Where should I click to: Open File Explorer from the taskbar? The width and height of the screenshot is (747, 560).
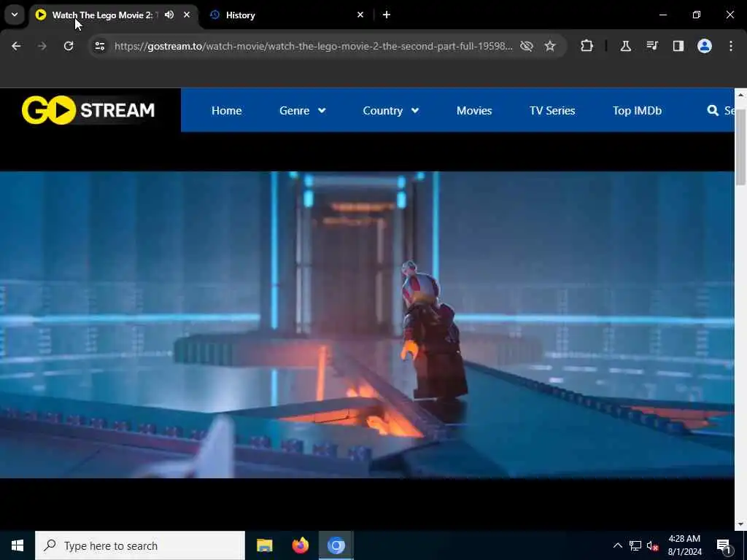pyautogui.click(x=264, y=545)
